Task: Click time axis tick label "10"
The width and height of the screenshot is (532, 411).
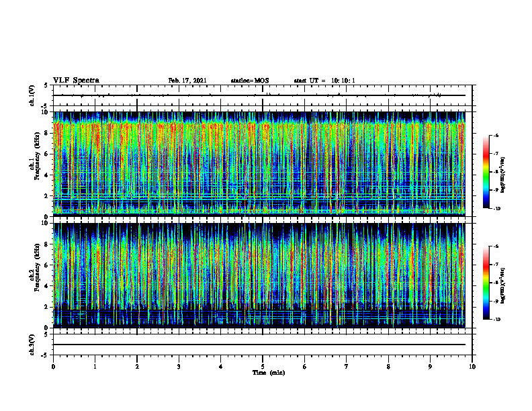Action: tap(472, 367)
